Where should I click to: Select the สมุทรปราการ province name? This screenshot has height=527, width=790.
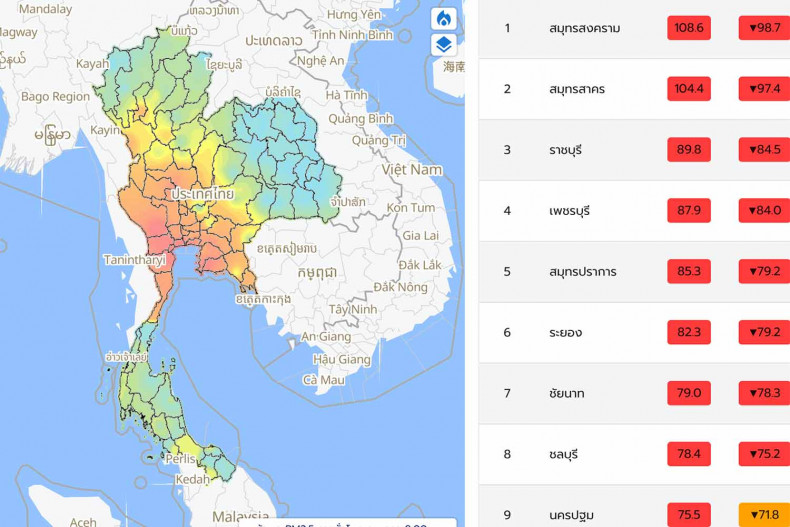(x=582, y=272)
